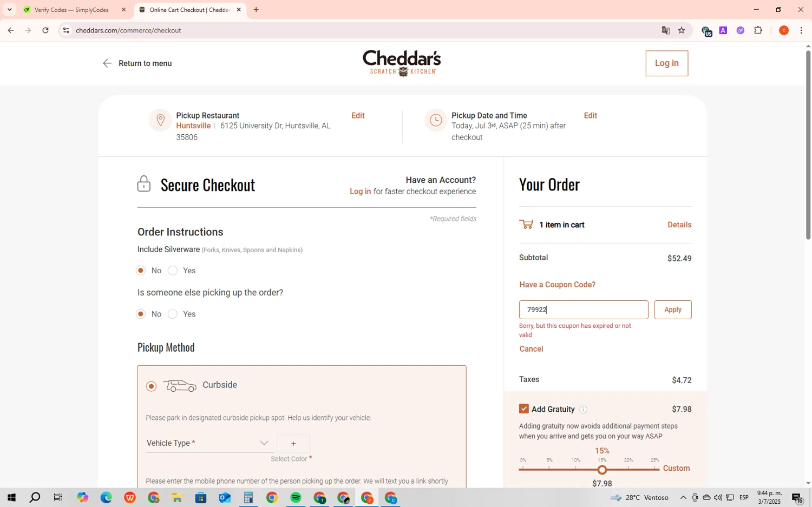
Task: Uncheck the Add Gratuity checkbox
Action: coord(523,409)
